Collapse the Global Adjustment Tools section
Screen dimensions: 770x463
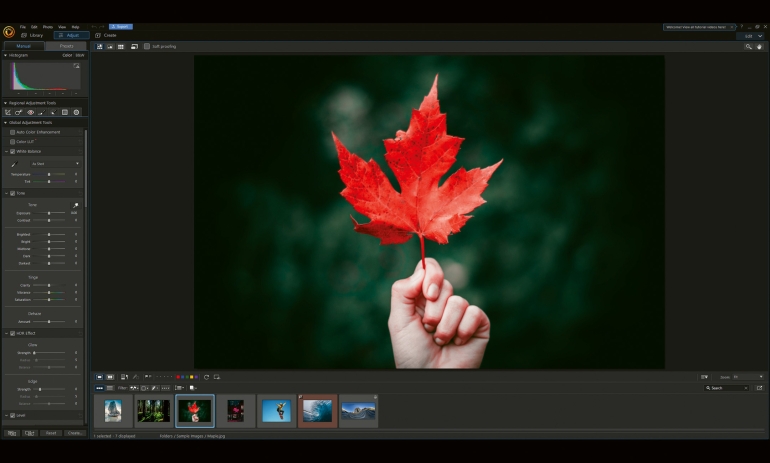coord(5,122)
